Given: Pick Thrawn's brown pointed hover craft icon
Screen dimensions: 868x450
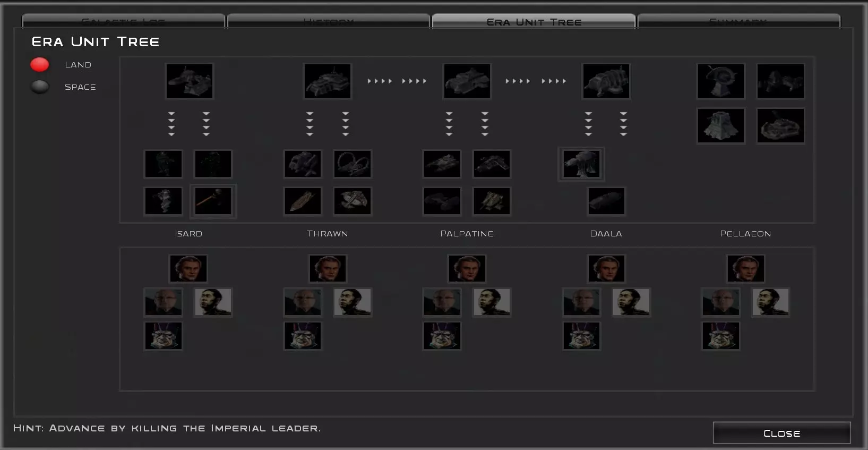Looking at the screenshot, I should click(x=303, y=201).
